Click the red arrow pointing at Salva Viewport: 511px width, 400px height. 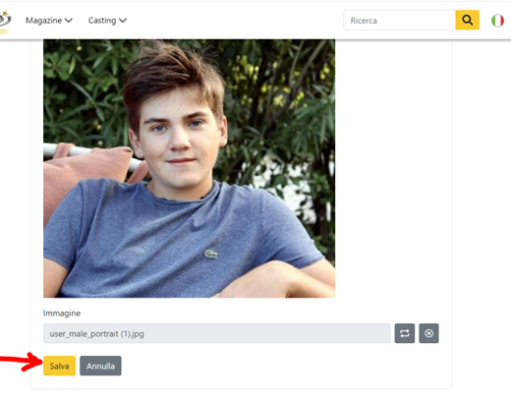click(x=21, y=361)
